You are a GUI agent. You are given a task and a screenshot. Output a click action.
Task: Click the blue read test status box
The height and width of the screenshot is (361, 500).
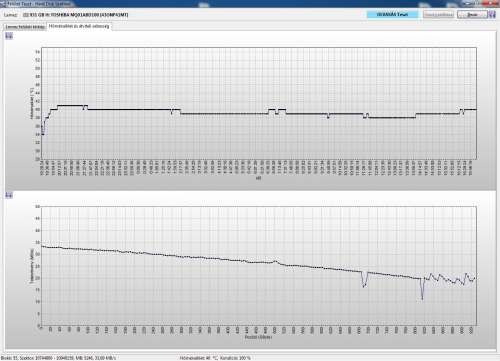pos(392,14)
